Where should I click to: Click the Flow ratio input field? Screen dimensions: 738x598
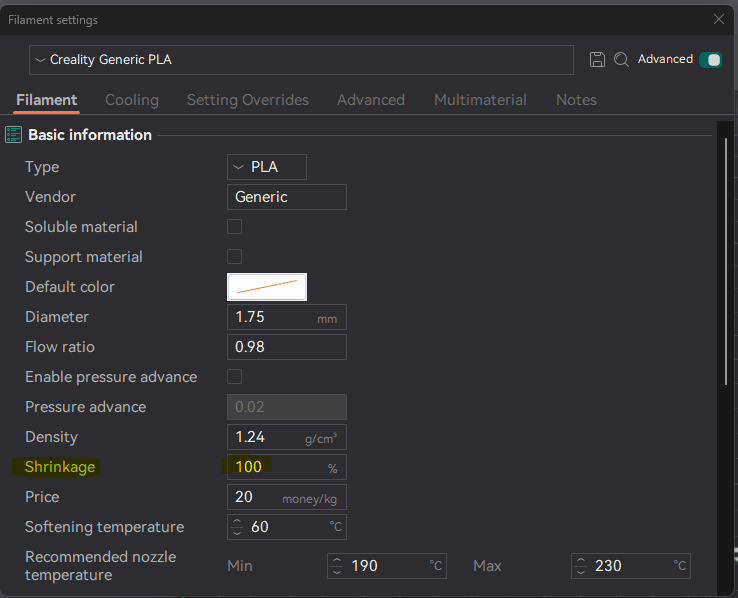coord(287,347)
